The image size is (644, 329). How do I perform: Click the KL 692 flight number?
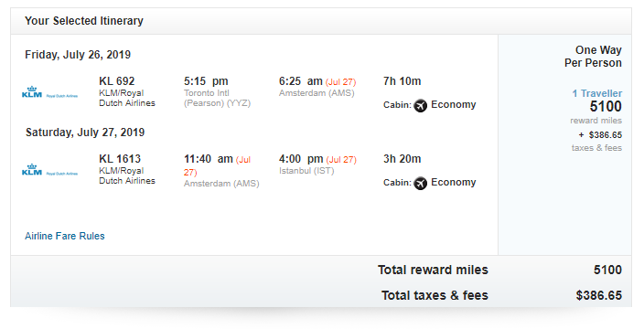pyautogui.click(x=117, y=81)
